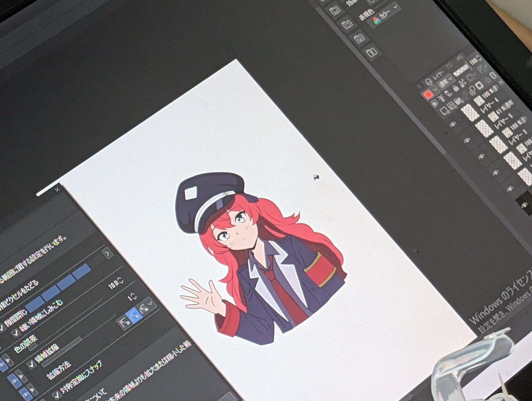Click the set as draft layer icon

[x=448, y=94]
